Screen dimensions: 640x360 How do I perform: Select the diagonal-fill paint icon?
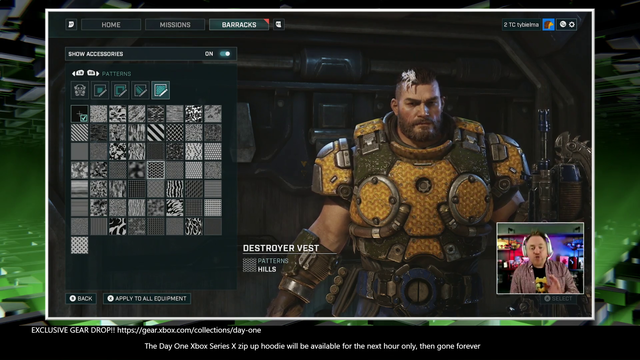point(140,90)
